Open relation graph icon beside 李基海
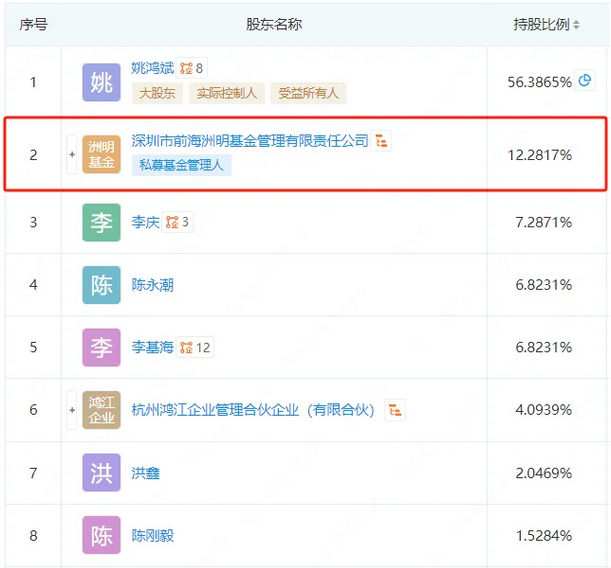The width and height of the screenshot is (611, 568). (195, 347)
